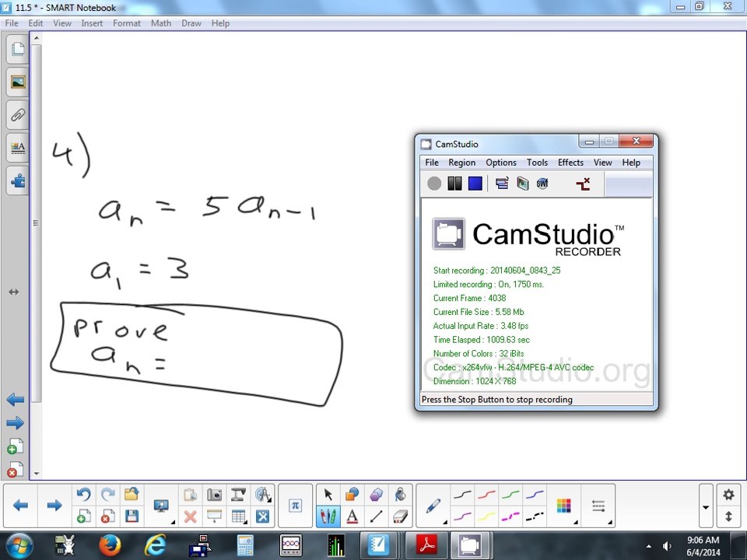Open Format menu in SMART Notebook
The image size is (747, 560).
(x=127, y=23)
